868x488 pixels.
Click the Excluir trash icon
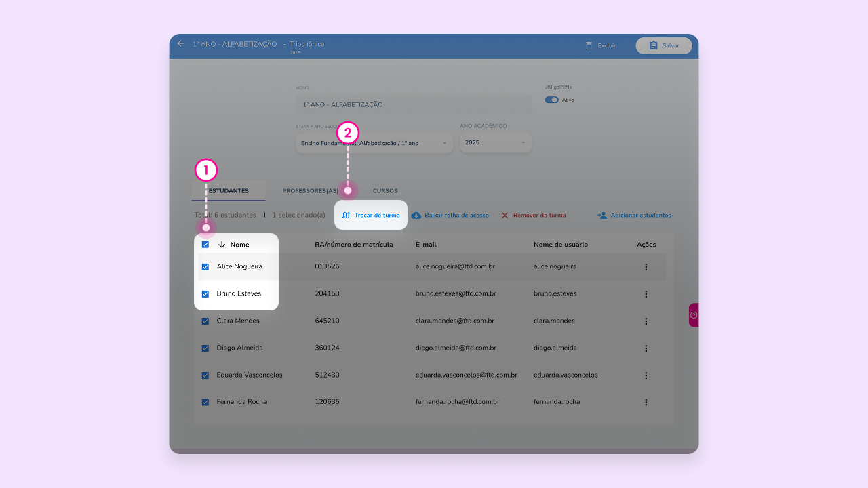click(x=589, y=45)
